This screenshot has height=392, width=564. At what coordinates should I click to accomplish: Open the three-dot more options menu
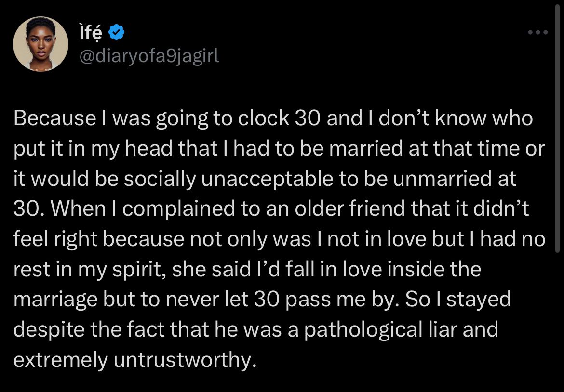pyautogui.click(x=538, y=32)
